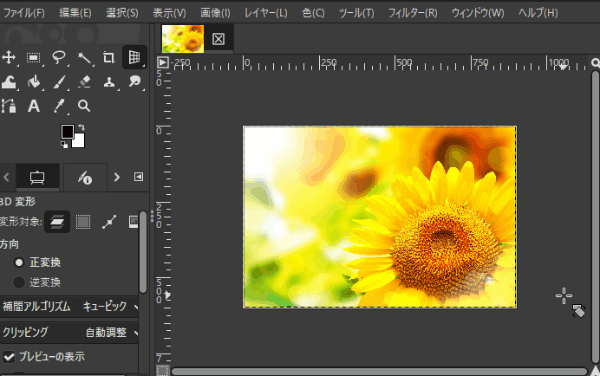Open image menu button at ruler corner
600x376 pixels.
(x=163, y=62)
